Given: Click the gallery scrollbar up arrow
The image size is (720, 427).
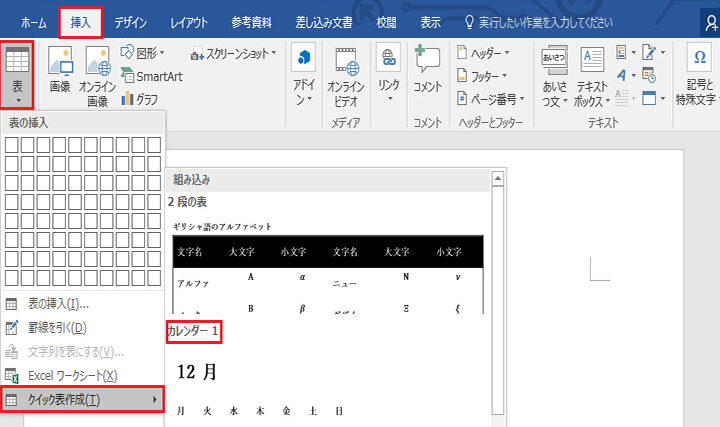Looking at the screenshot, I should (x=498, y=178).
